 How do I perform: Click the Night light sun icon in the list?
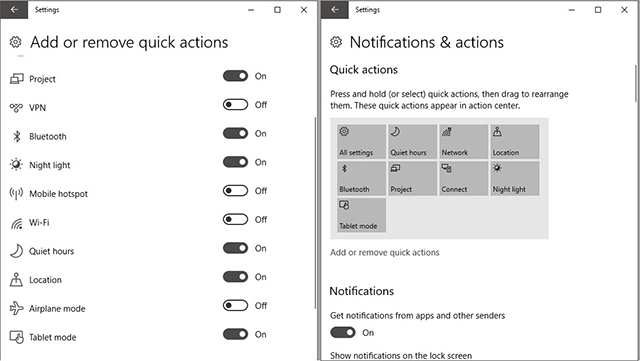coord(16,165)
